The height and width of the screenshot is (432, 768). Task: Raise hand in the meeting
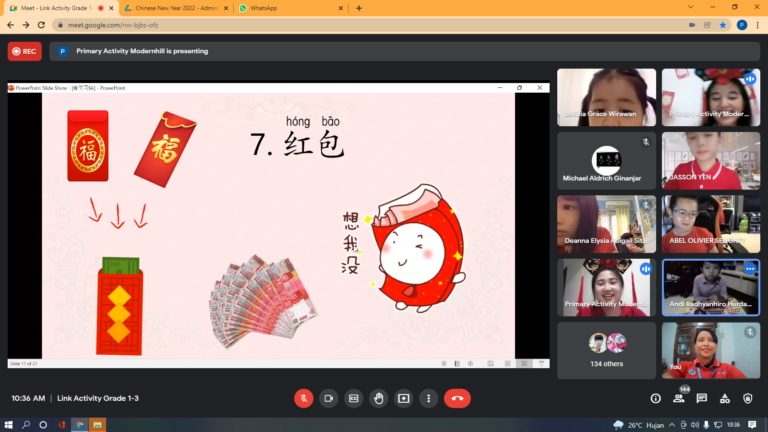coord(378,398)
